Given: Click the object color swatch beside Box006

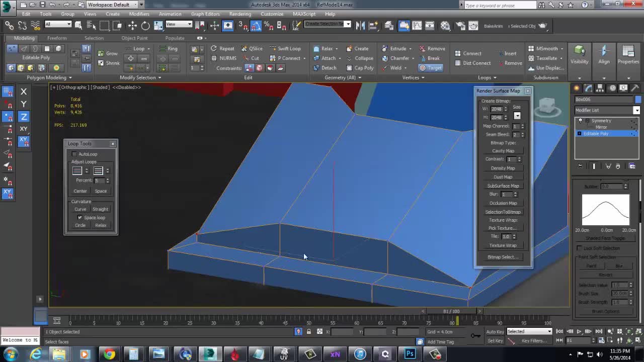Looking at the screenshot, I should point(638,100).
